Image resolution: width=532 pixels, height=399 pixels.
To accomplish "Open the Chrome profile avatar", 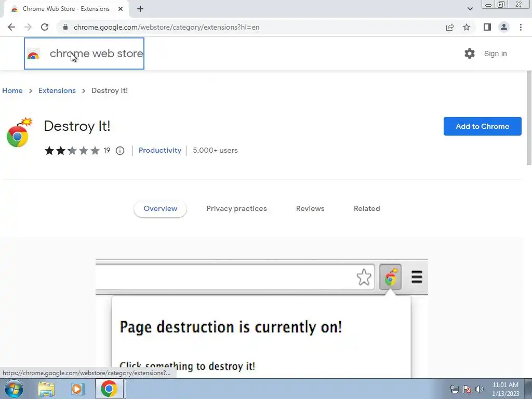I will (504, 27).
